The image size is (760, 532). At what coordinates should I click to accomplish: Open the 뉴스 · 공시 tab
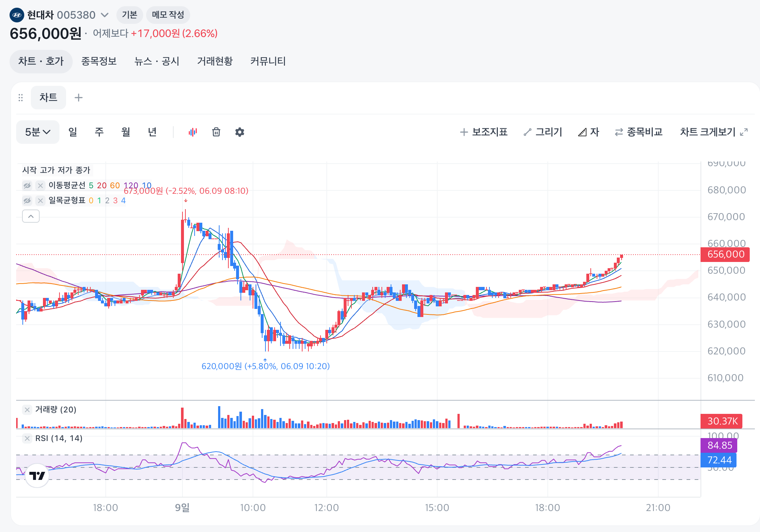point(157,61)
